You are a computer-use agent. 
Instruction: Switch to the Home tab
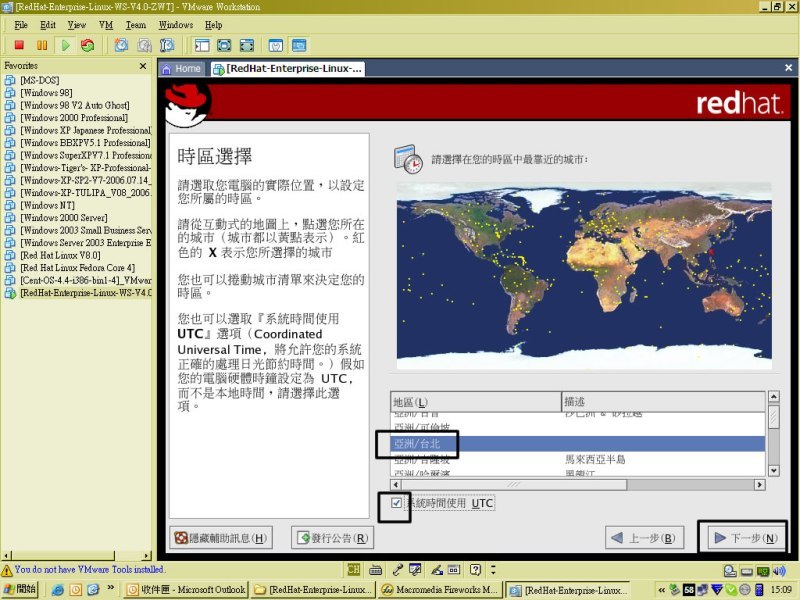pyautogui.click(x=182, y=69)
